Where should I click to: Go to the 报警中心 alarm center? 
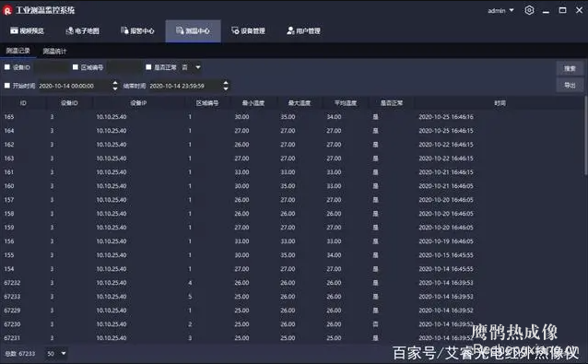point(137,30)
